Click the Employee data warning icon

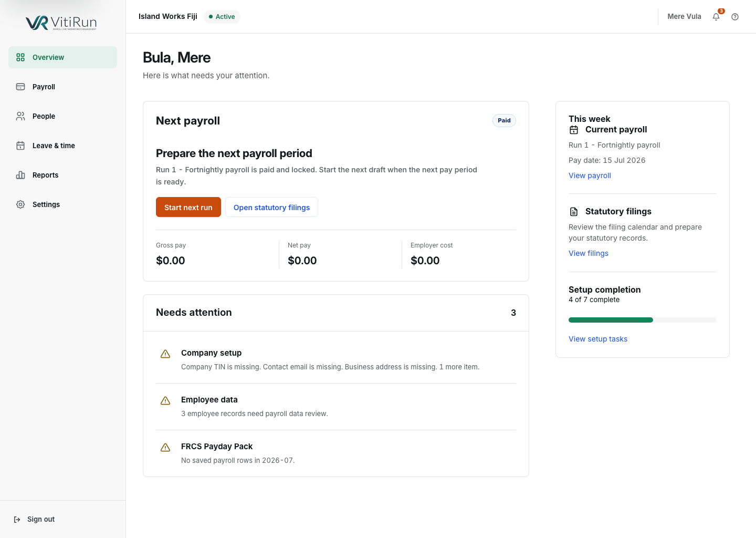tap(165, 400)
